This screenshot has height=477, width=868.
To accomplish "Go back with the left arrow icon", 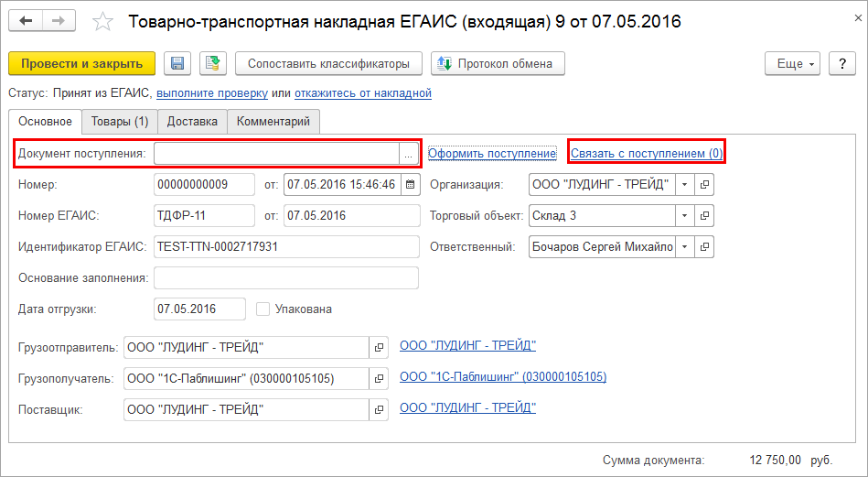I will click(26, 20).
